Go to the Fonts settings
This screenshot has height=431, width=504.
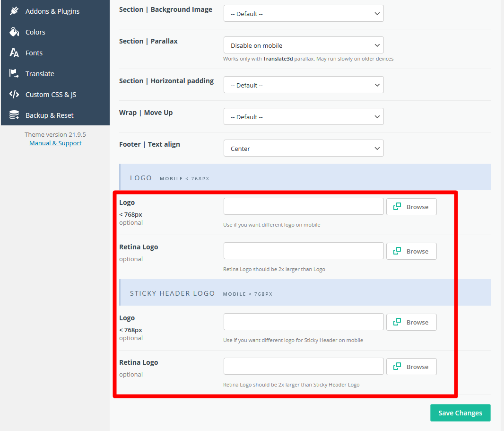click(55, 53)
